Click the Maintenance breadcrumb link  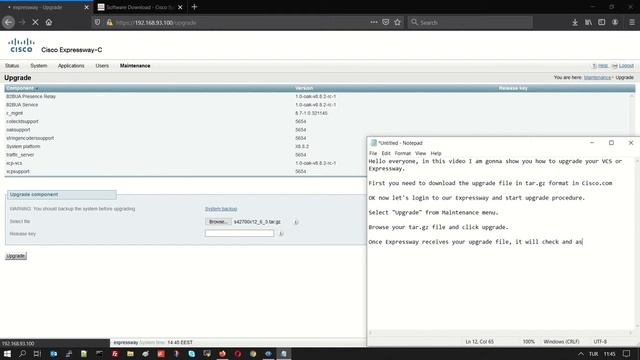tap(597, 77)
